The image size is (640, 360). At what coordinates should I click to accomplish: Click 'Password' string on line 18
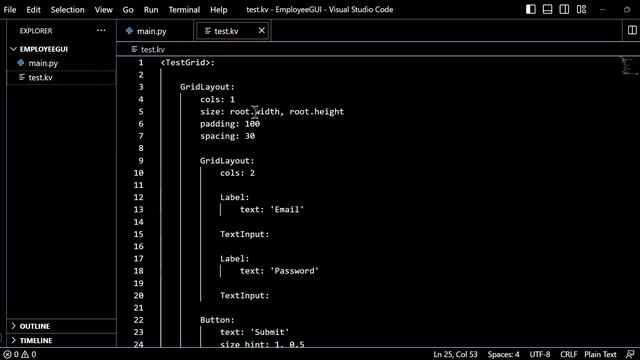coord(294,271)
